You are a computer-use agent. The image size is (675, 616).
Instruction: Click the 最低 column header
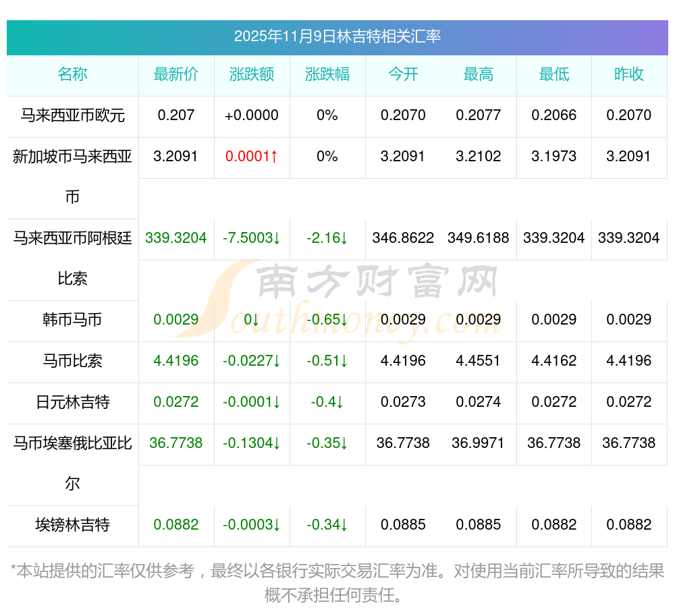click(x=554, y=74)
